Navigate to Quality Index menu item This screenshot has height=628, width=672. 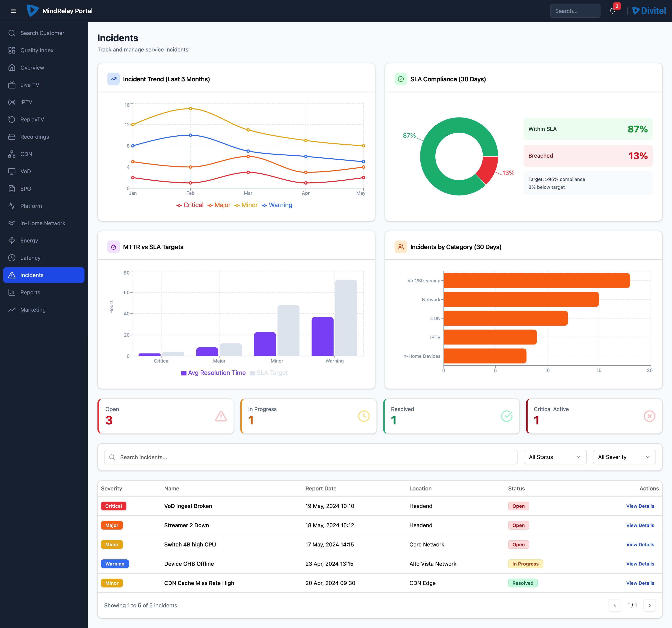[37, 50]
